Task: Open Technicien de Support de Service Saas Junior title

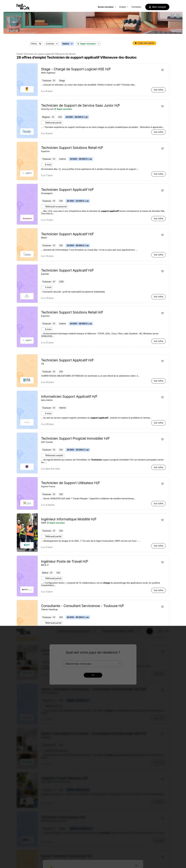Action: [x=81, y=105]
